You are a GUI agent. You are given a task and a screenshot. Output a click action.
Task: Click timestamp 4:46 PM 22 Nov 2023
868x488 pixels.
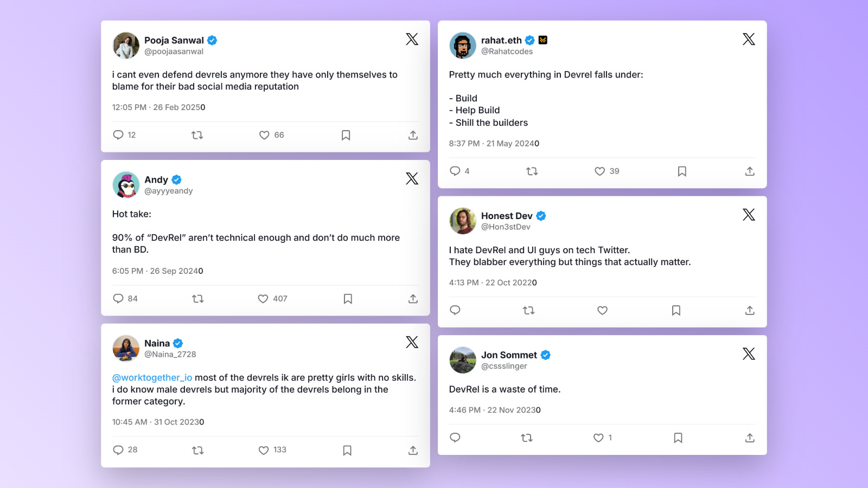pyautogui.click(x=494, y=410)
